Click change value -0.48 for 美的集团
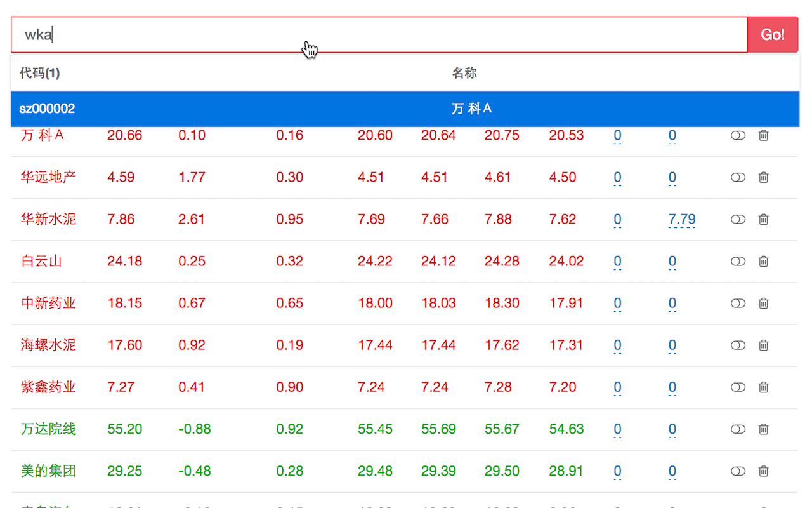The width and height of the screenshot is (812, 508). coord(195,471)
